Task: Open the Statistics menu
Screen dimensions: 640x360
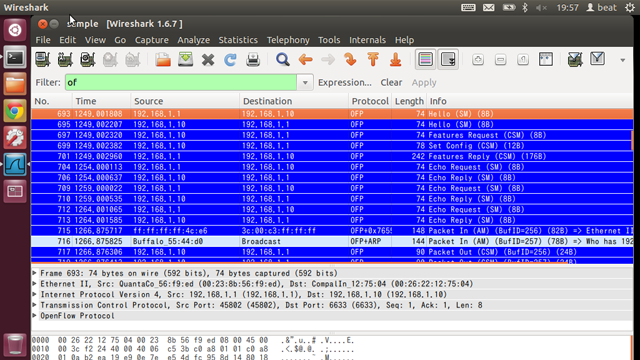Action: click(238, 40)
